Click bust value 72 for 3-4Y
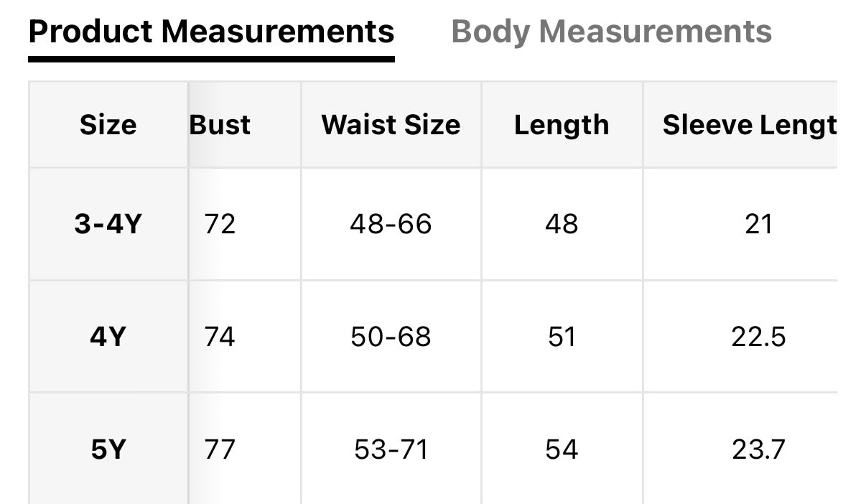This screenshot has height=504, width=866. tap(220, 224)
